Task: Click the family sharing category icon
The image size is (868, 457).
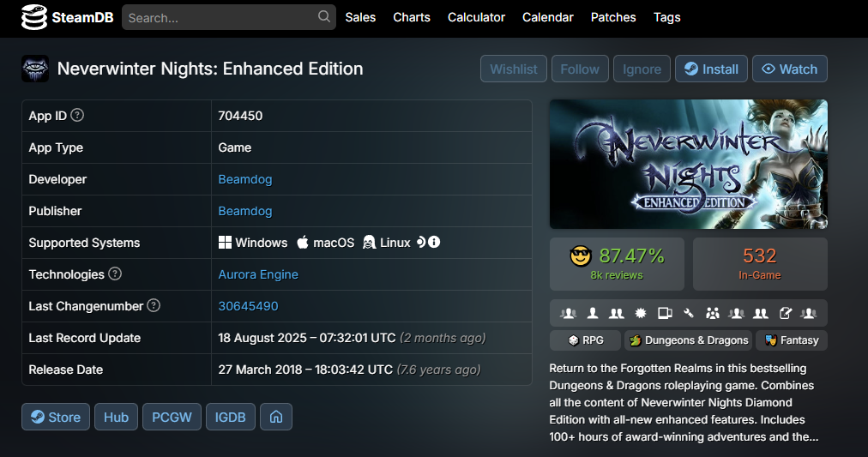Action: 713,313
